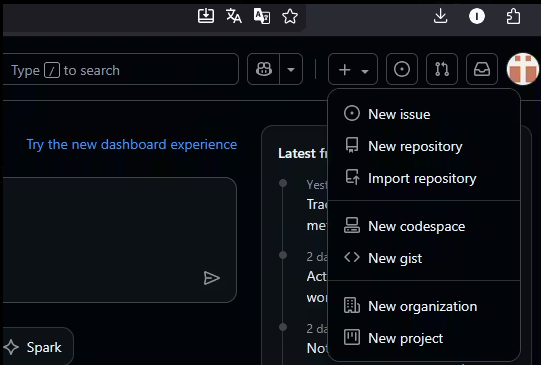Image resolution: width=541 pixels, height=365 pixels.
Task: Open the Notifications inbox icon
Action: pyautogui.click(x=482, y=69)
